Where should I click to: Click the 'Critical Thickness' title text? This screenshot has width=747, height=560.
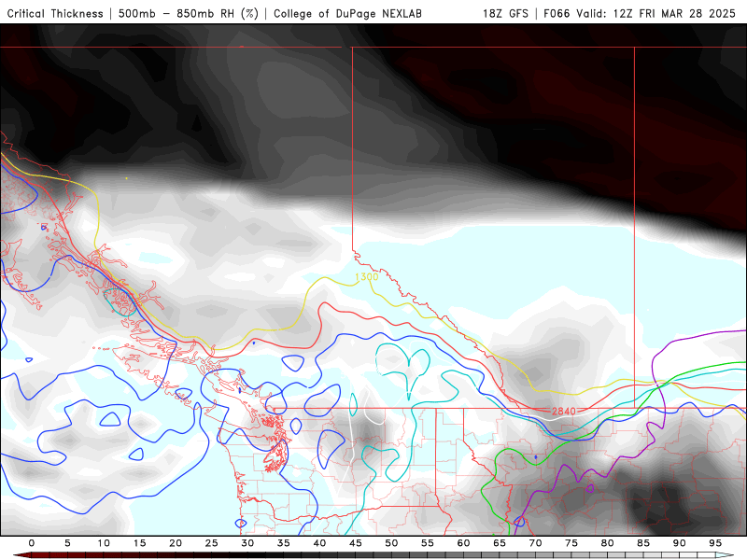pyautogui.click(x=55, y=14)
